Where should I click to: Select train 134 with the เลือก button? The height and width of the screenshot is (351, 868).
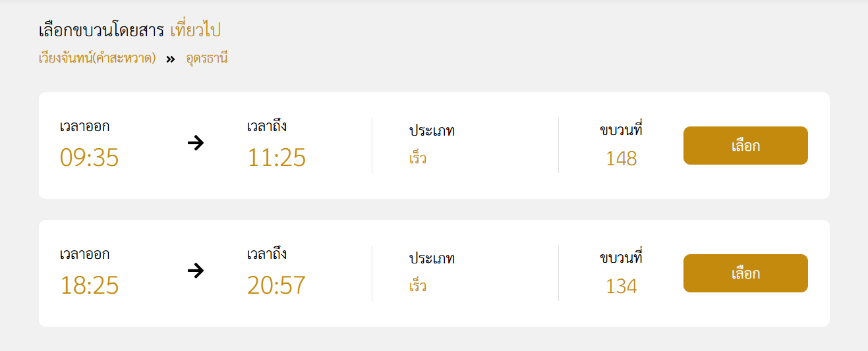(745, 273)
